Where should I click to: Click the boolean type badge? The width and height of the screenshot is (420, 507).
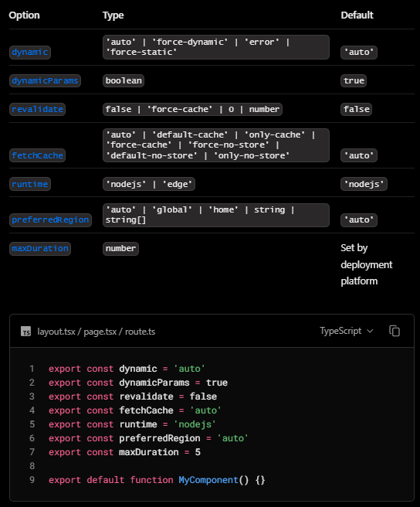pyautogui.click(x=124, y=80)
